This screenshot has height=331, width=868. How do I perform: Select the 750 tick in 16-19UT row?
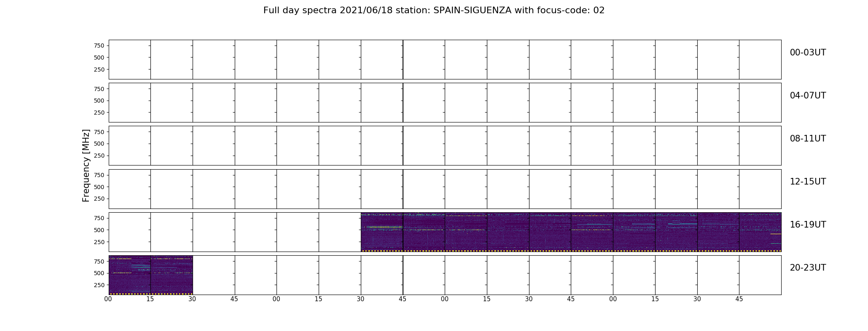(99, 218)
